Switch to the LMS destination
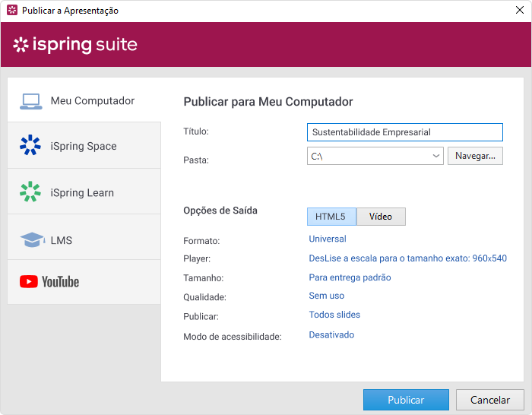The height and width of the screenshot is (415, 532). (x=84, y=237)
